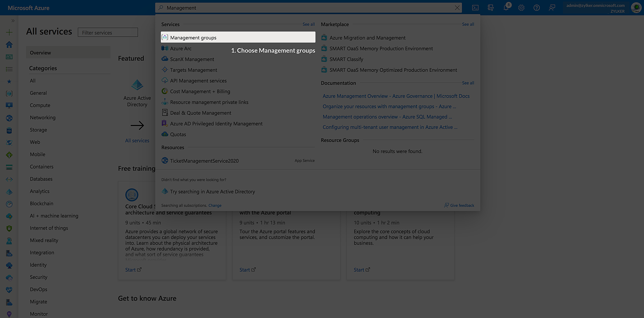Click the admin account avatar
Screen dimensions: 644x318
[636, 7]
